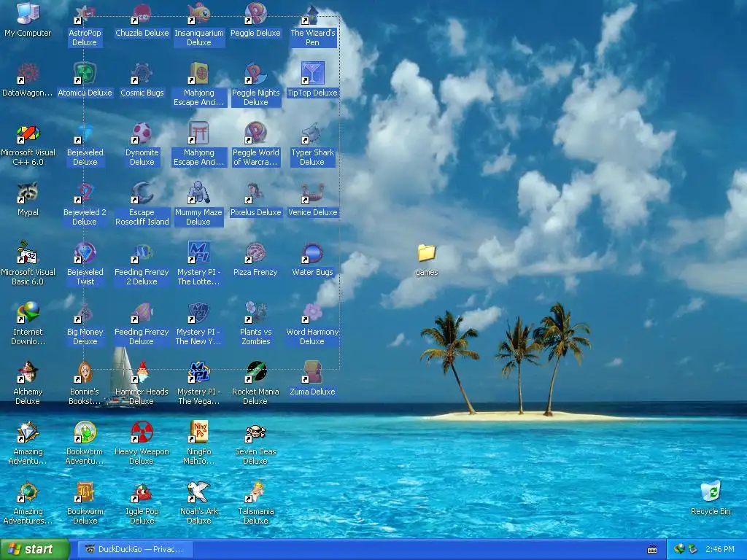Select the Big Money Deluxe shortcut
The image size is (747, 560).
[x=85, y=312]
